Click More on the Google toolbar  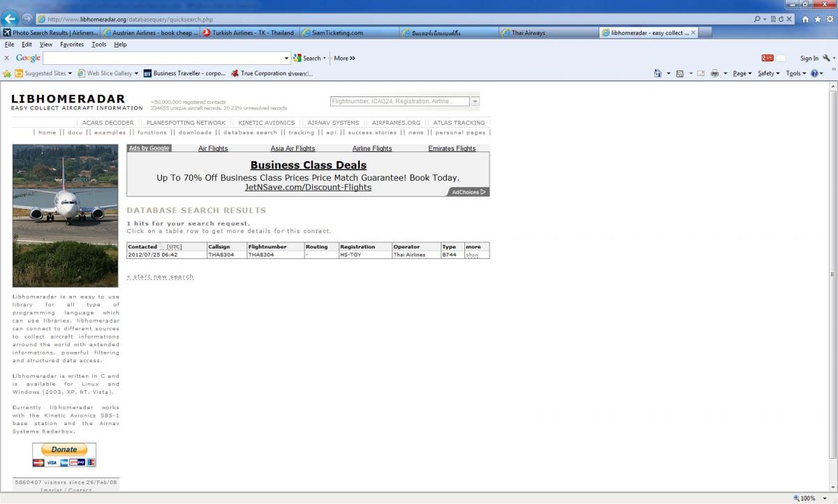(x=344, y=59)
